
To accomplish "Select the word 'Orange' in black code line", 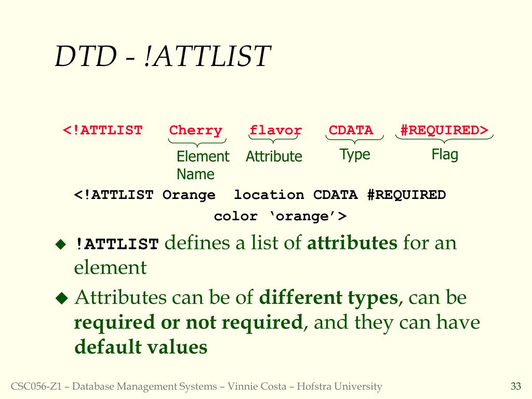I will [189, 195].
